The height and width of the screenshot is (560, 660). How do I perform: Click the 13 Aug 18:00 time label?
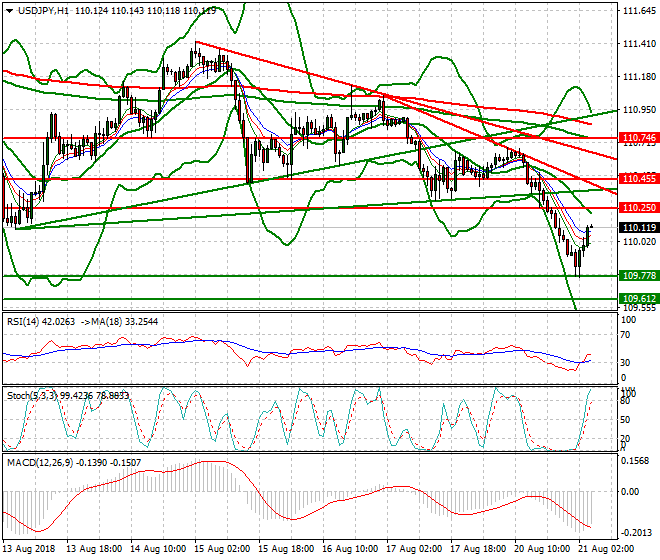[94, 549]
